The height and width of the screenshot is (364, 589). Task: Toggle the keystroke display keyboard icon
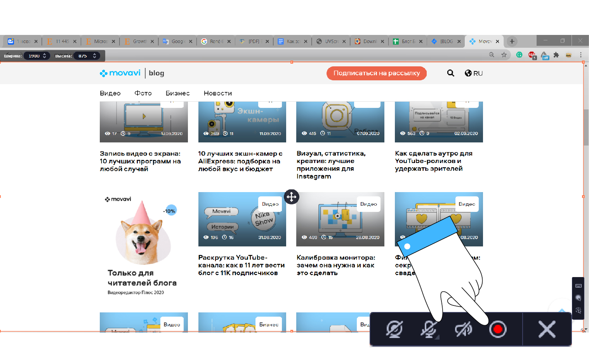tap(579, 286)
